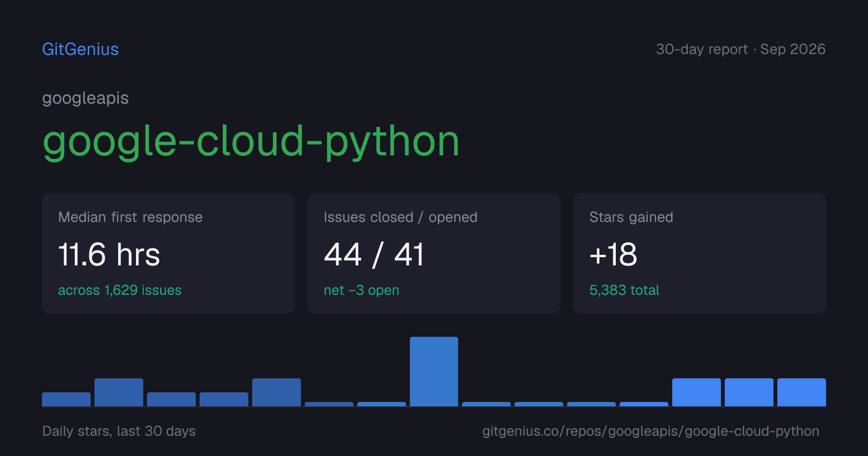
Task: Click the 30-day report Sep 2026 label
Action: click(741, 49)
